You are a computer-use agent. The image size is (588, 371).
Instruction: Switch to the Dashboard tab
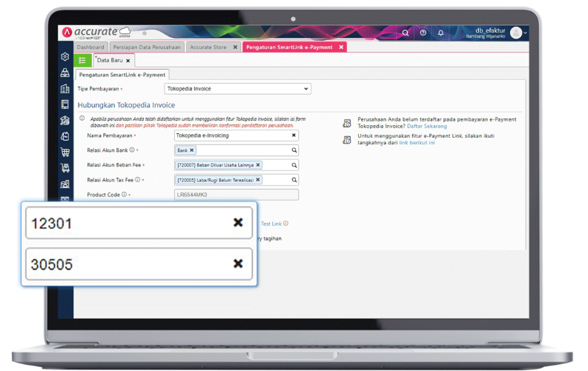pyautogui.click(x=90, y=47)
